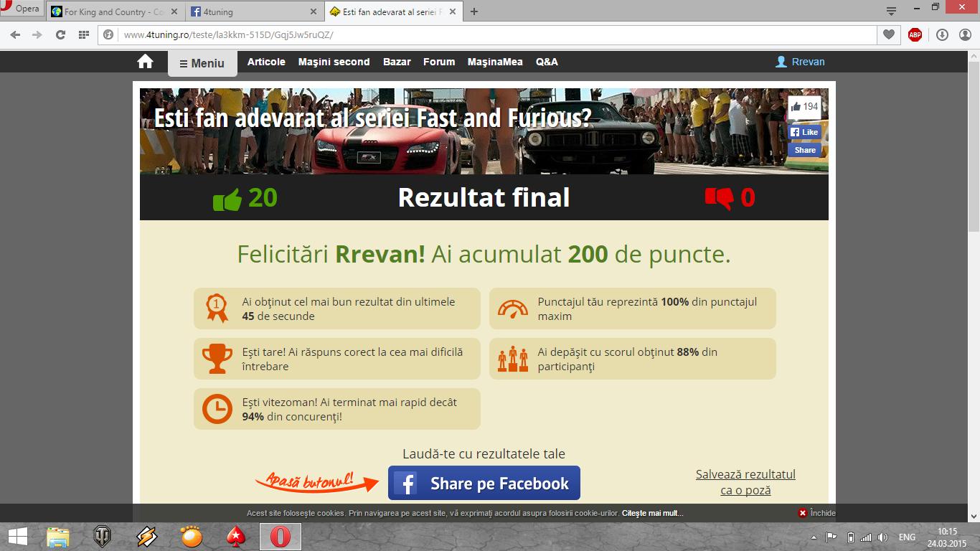
Task: Open the orange ball taskbar app
Action: (x=191, y=536)
